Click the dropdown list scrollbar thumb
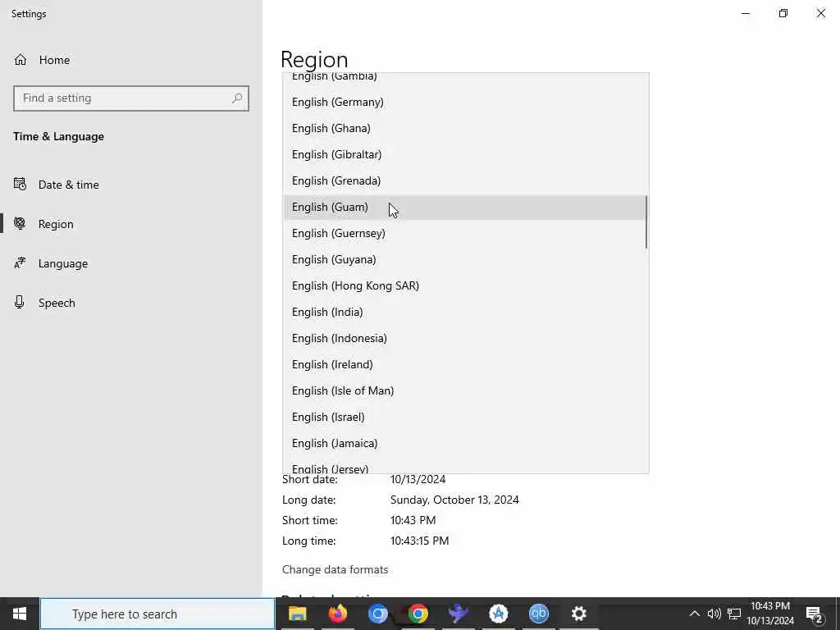 pos(646,221)
